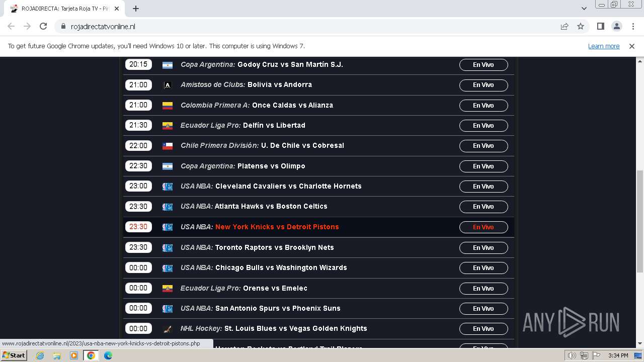Select the ROJADIRECTA Tarjeta Roja TV tab
This screenshot has width=644, height=362.
click(x=65, y=9)
